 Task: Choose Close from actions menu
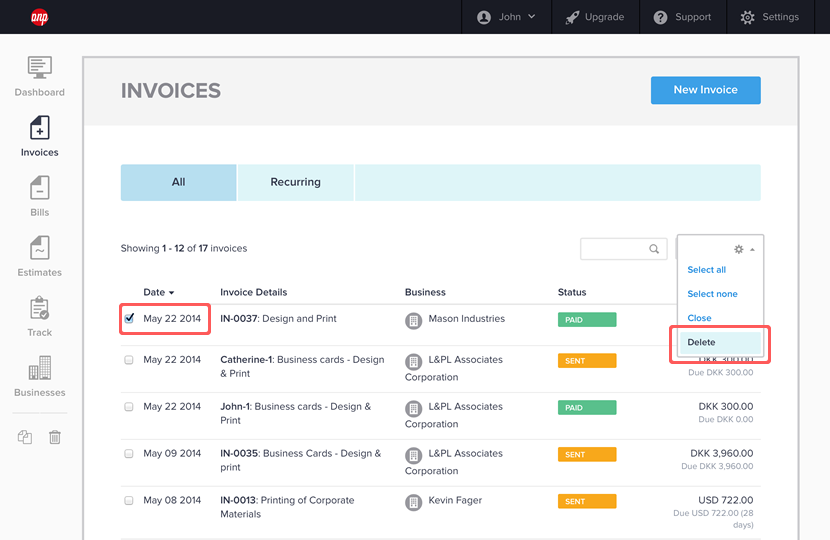click(x=699, y=318)
